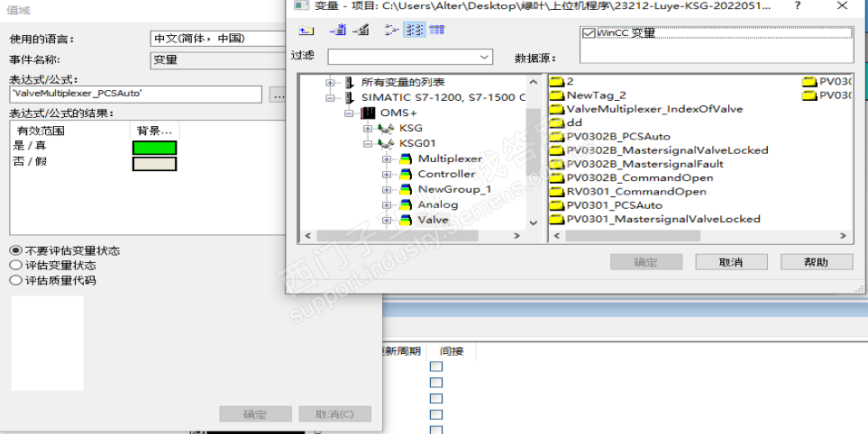Select PV0302B_CommandOpen tag icon
Screen dimensions: 868x434
pyautogui.click(x=557, y=178)
